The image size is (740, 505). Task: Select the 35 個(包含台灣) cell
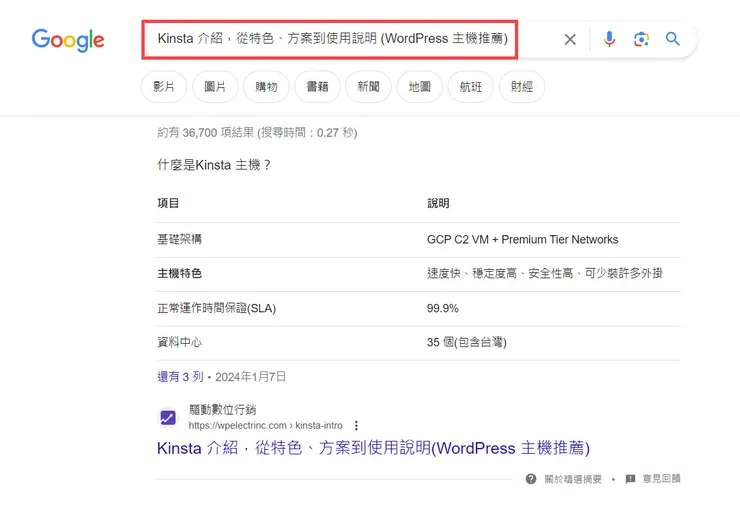coord(467,342)
